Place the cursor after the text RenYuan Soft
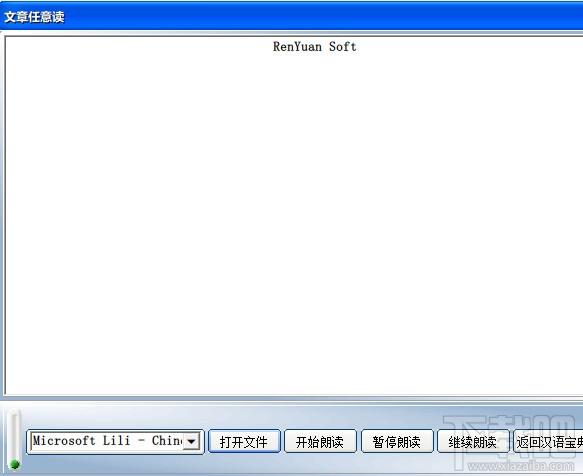 click(357, 46)
